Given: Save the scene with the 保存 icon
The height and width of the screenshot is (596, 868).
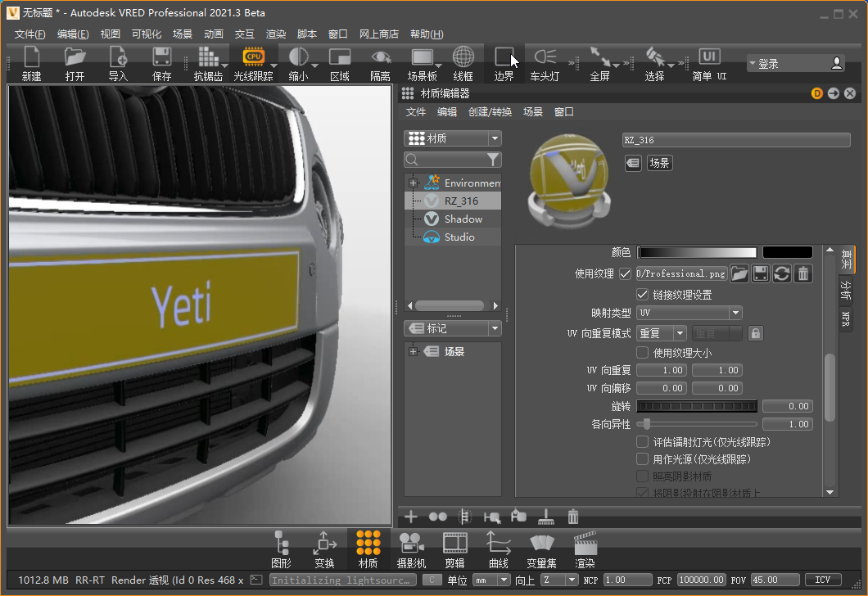Looking at the screenshot, I should click(x=161, y=64).
